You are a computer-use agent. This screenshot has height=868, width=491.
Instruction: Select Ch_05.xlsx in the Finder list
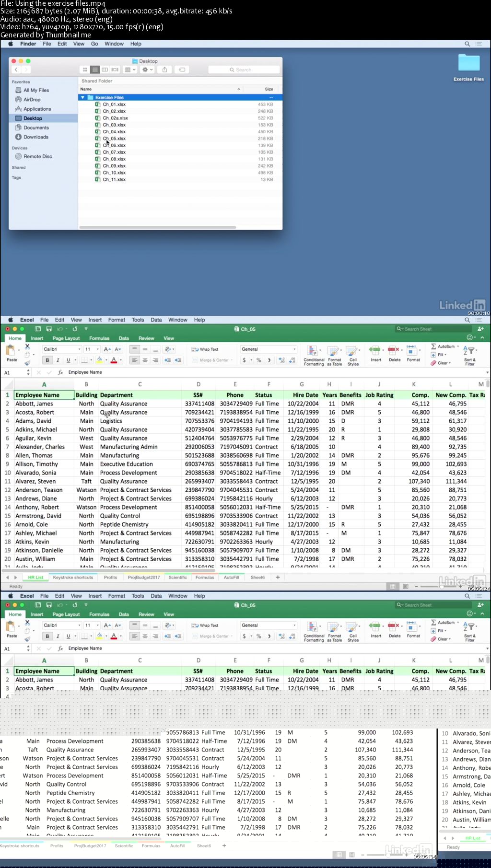click(180, 139)
